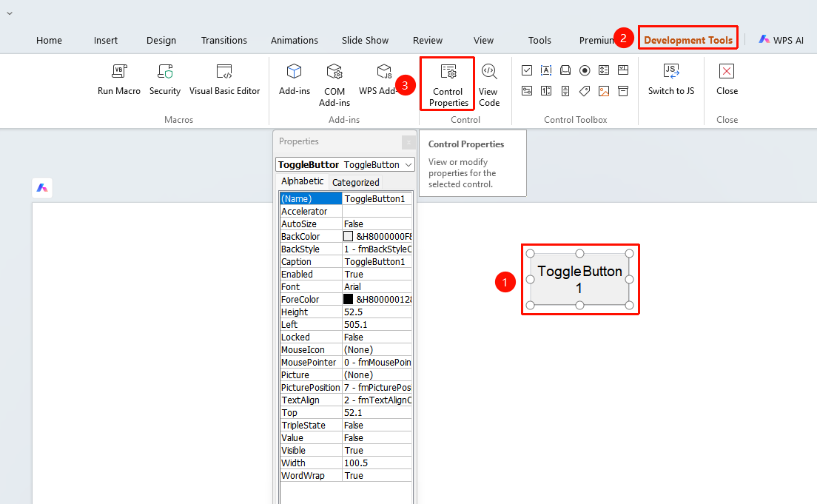
Task: Insert a check box control from toolbox
Action: 527,70
